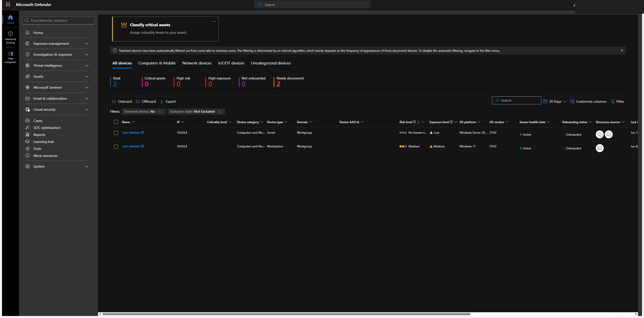
Task: Click the device list Search field
Action: [516, 100]
